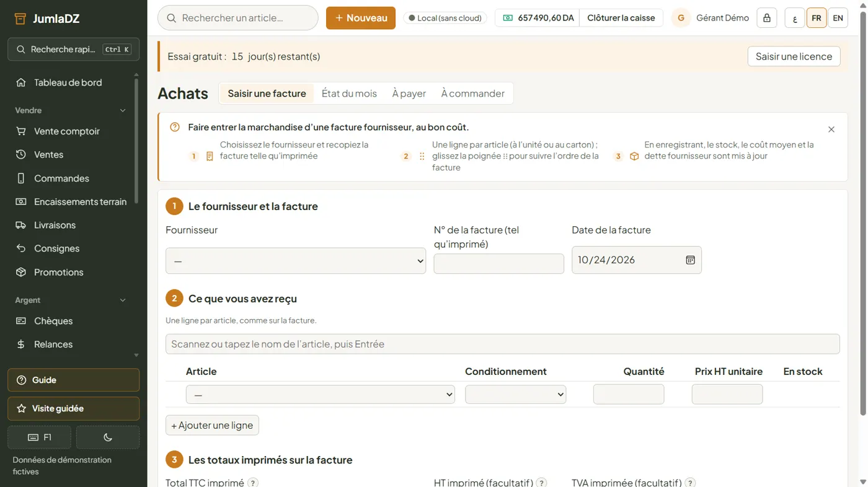Open the calendar picker in date field
The height and width of the screenshot is (487, 868).
pos(690,260)
